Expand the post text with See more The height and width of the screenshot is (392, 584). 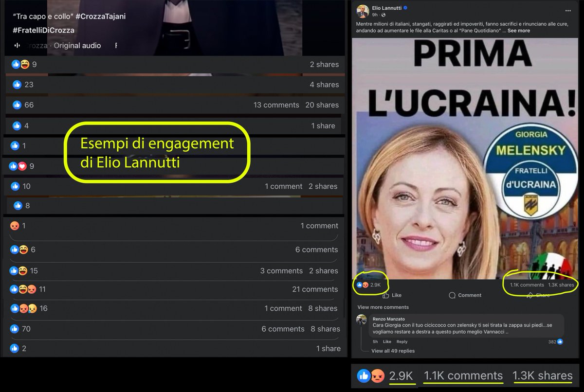[x=519, y=31]
